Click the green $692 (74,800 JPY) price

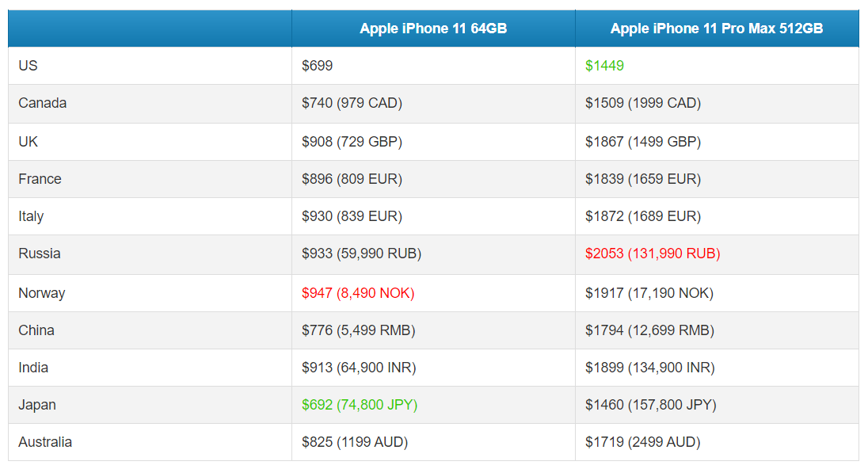pos(360,405)
